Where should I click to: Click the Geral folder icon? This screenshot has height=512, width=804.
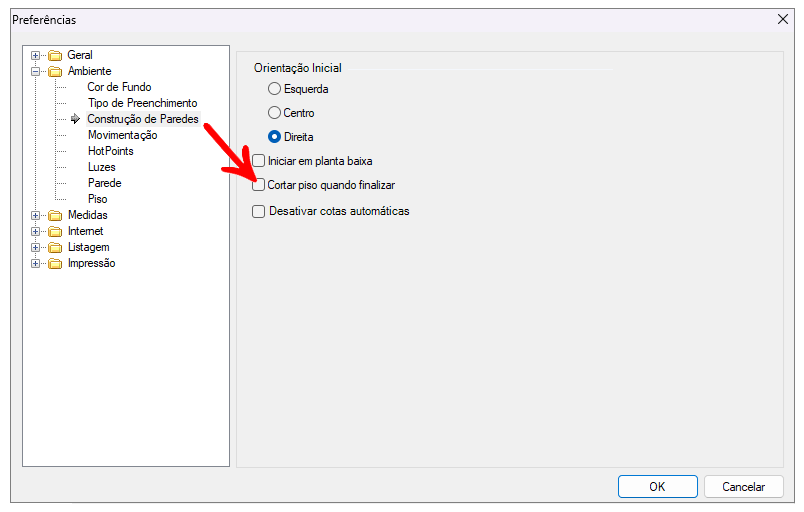pyautogui.click(x=55, y=55)
